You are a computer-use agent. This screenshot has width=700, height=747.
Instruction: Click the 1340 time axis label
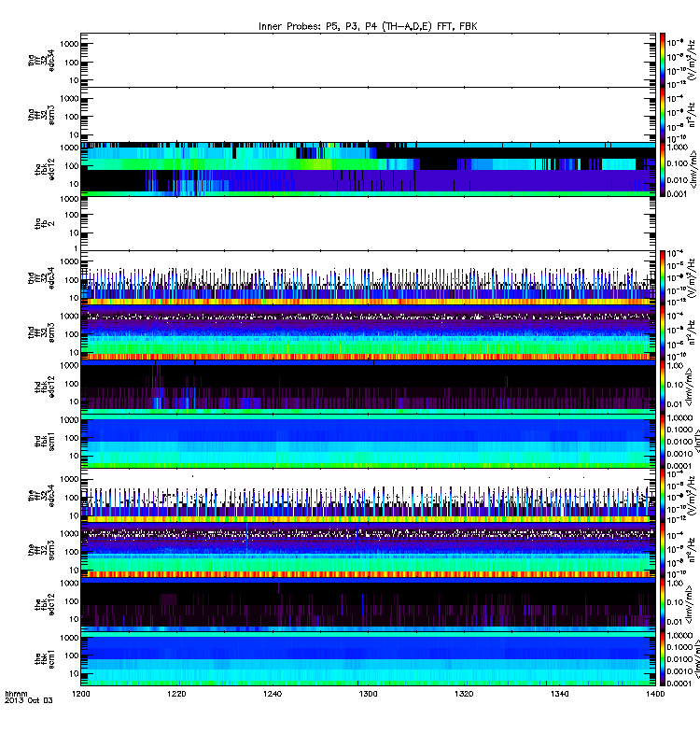click(x=559, y=694)
